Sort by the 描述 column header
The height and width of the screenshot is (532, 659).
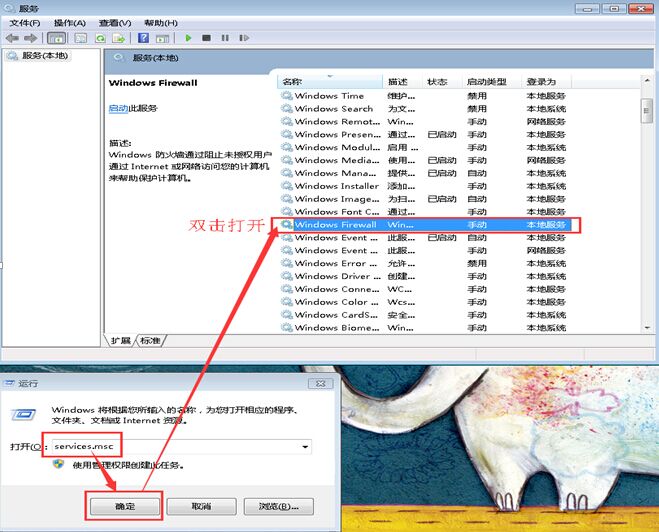pos(402,82)
